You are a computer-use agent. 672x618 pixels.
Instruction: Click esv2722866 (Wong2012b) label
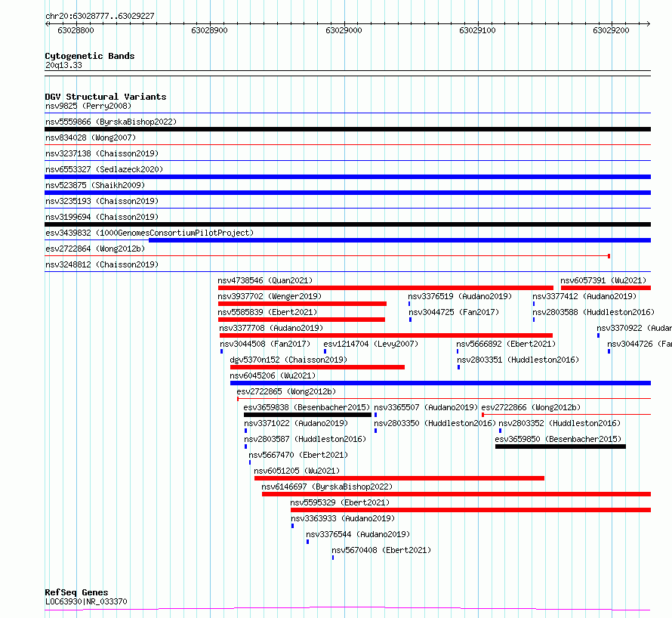point(531,407)
